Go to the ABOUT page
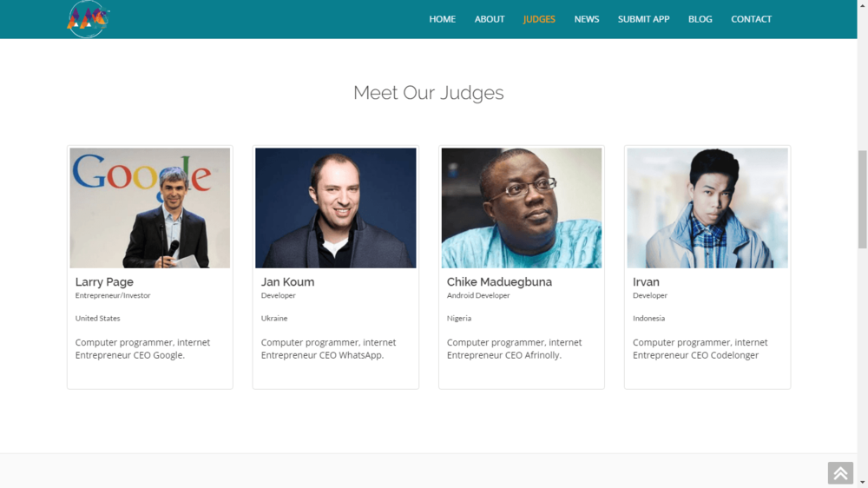The image size is (868, 488). click(x=490, y=19)
